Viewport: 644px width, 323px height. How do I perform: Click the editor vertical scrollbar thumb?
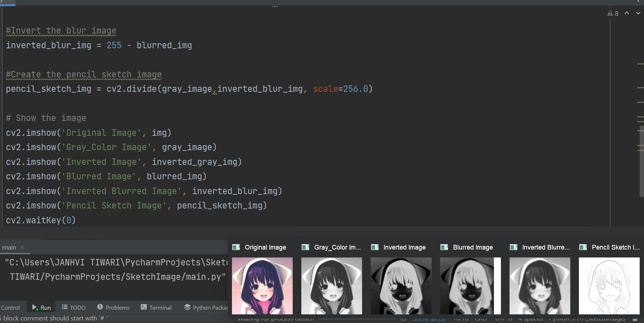pos(642,161)
